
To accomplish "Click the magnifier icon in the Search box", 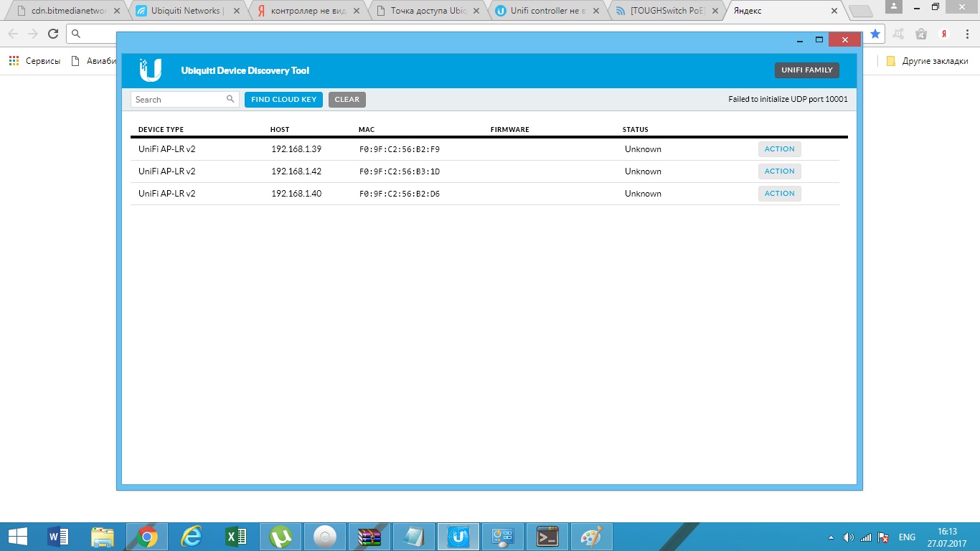I will pos(230,99).
